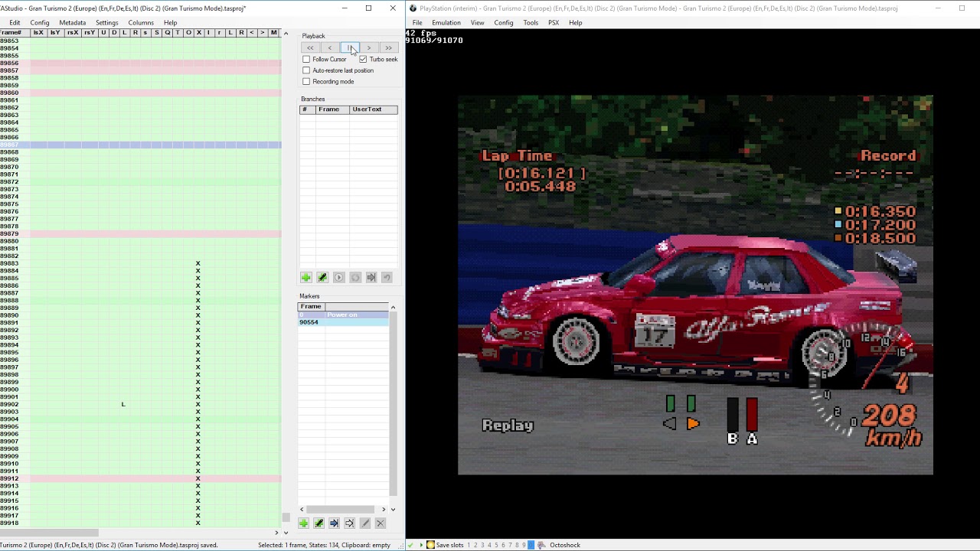Click the Markers Frame column header
Viewport: 980px width, 551px height.
[311, 307]
